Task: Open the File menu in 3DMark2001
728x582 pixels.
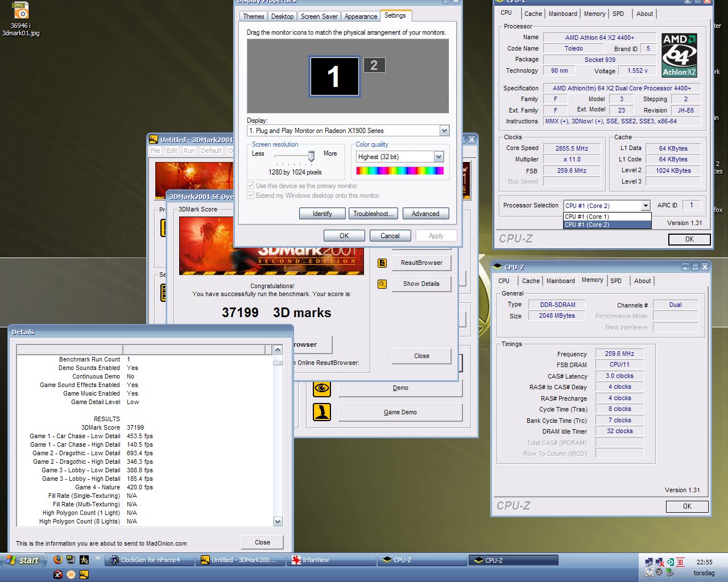Action: 155,151
